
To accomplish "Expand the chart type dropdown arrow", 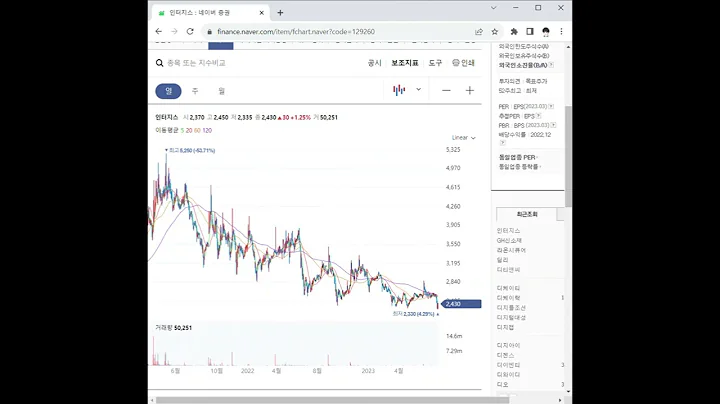I will click(x=418, y=90).
